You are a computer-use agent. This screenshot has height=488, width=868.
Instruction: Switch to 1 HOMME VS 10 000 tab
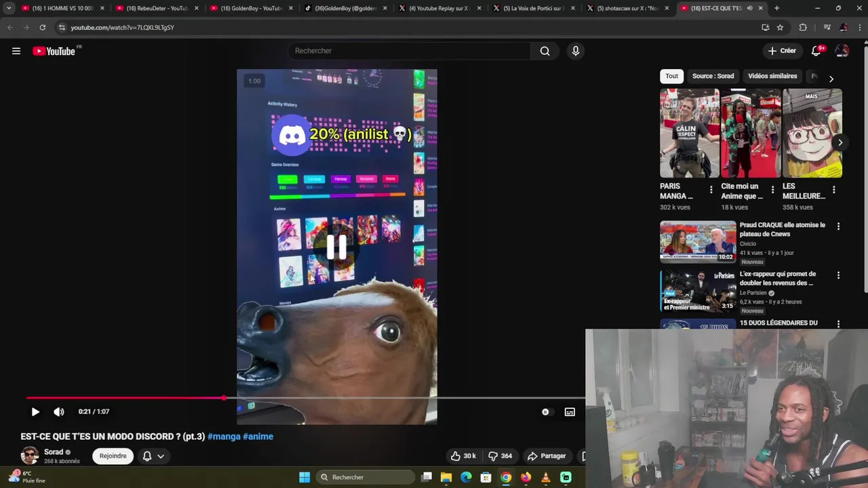tap(62, 8)
